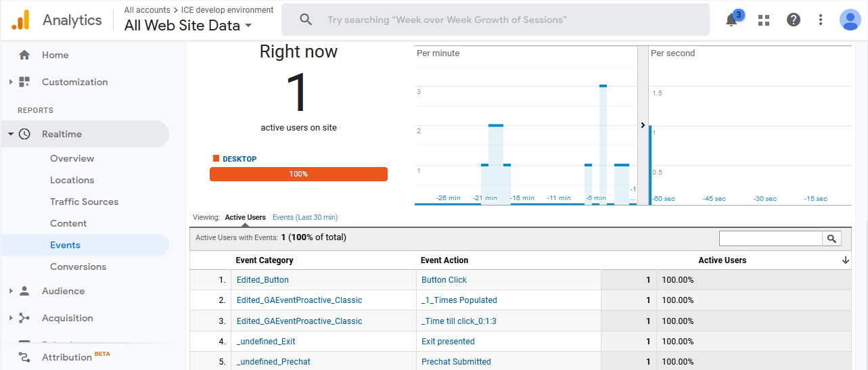Open the All Web Site Data dropdown
This screenshot has width=868, height=370.
(x=188, y=26)
